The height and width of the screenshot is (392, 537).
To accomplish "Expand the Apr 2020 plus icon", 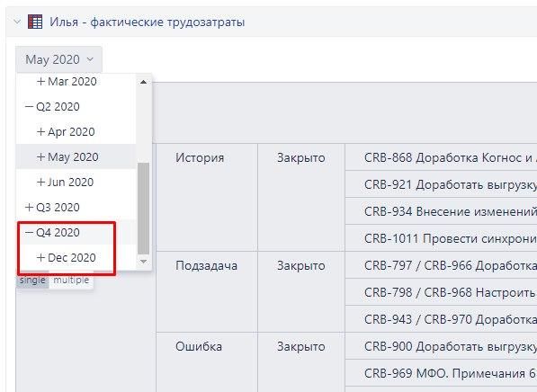I will [40, 132].
